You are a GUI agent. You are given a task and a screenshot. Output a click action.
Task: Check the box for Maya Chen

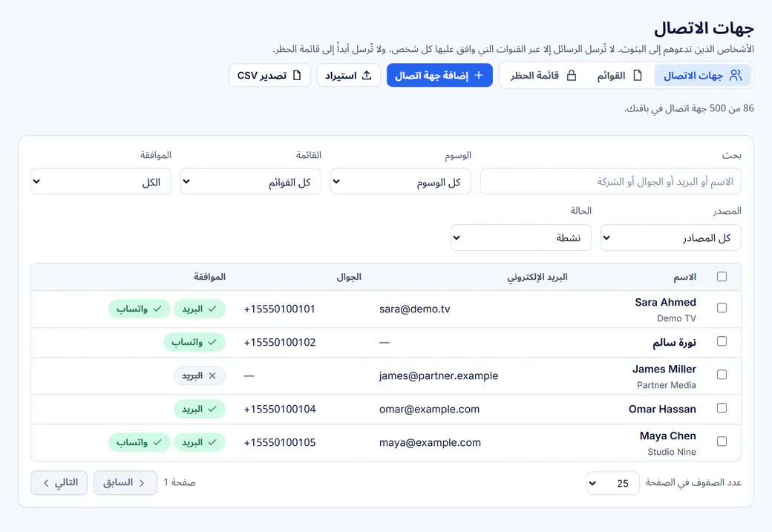pos(722,441)
